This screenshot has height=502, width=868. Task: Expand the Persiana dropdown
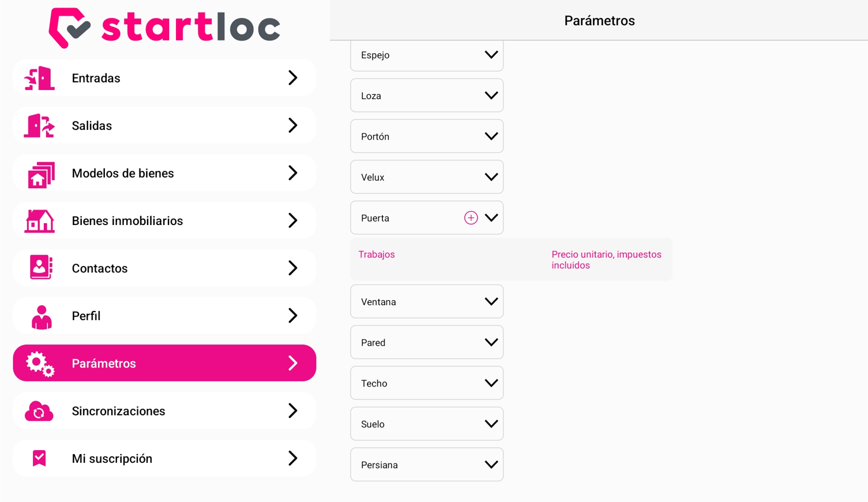427,464
